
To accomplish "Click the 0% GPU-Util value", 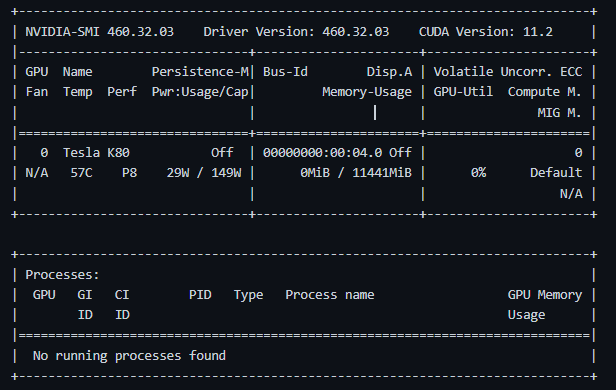I will (478, 173).
